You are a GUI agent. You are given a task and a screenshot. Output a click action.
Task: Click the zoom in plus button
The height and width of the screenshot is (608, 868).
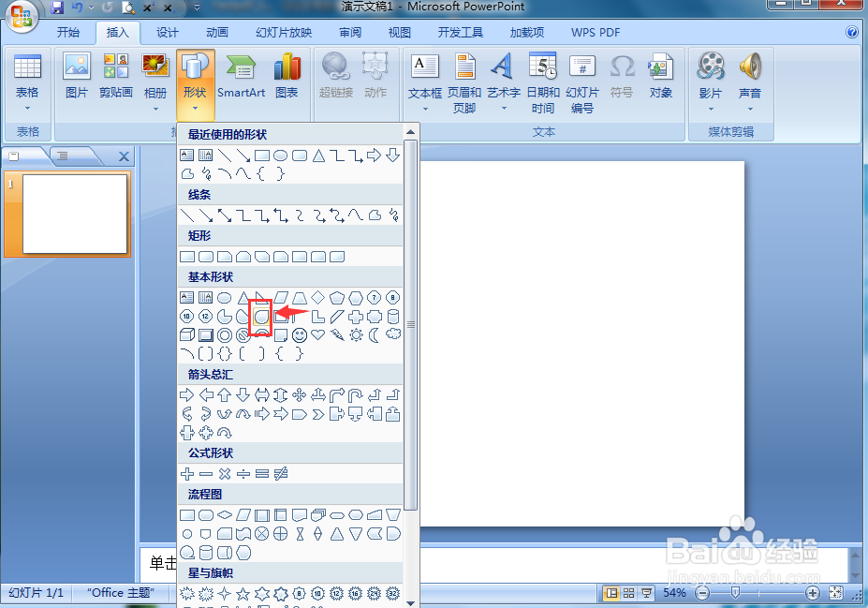click(812, 593)
